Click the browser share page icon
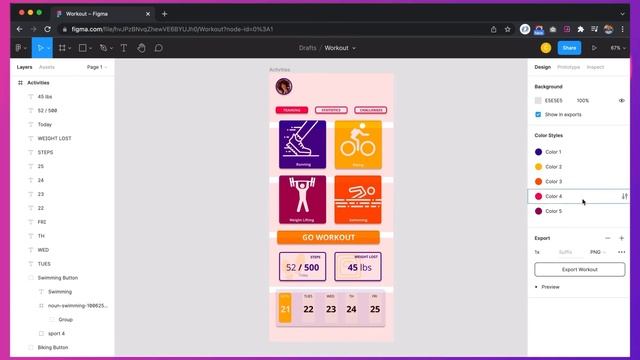The image size is (640, 360). pos(493,29)
